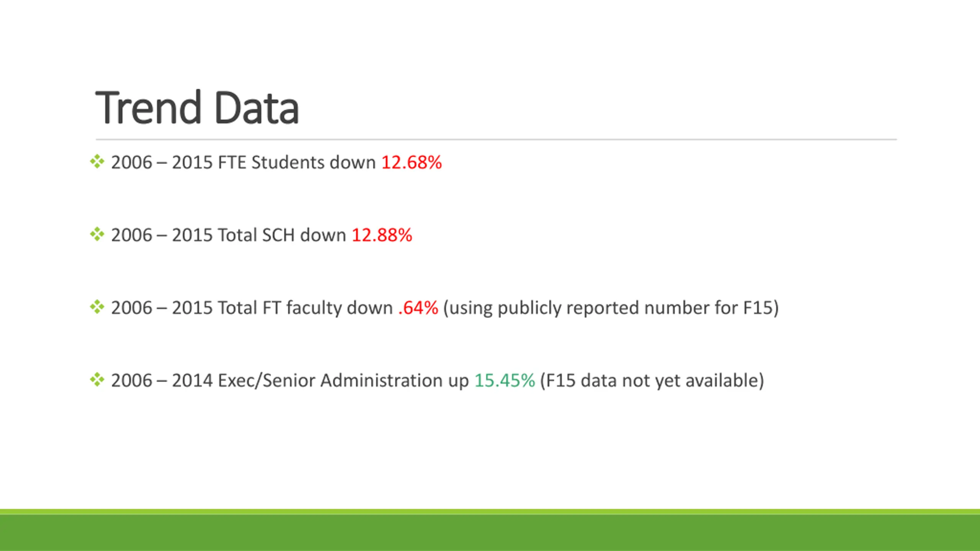Click the dark green footer band
Screen dimensions: 980x551
490,533
